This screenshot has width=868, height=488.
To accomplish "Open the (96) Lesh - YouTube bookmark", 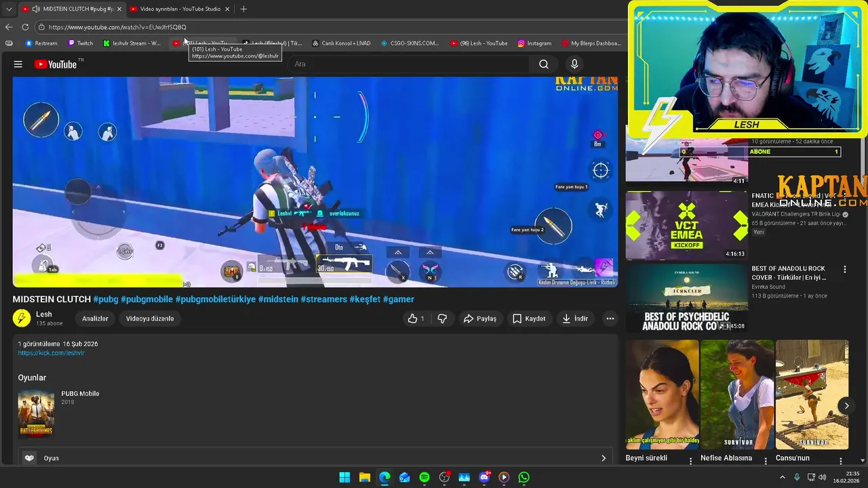I will [x=479, y=43].
